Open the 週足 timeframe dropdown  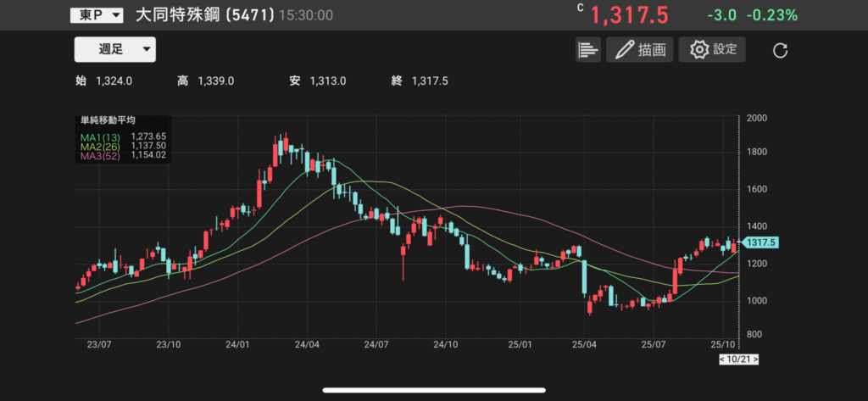114,50
